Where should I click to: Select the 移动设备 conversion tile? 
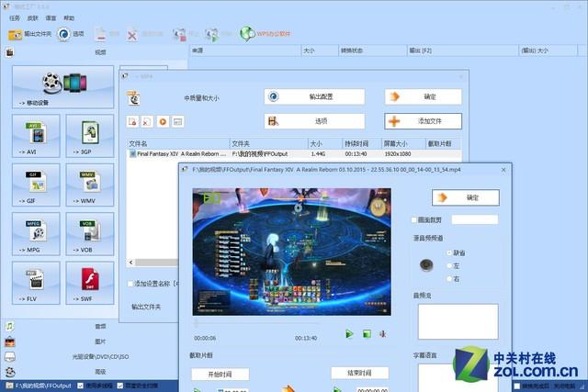pos(63,87)
